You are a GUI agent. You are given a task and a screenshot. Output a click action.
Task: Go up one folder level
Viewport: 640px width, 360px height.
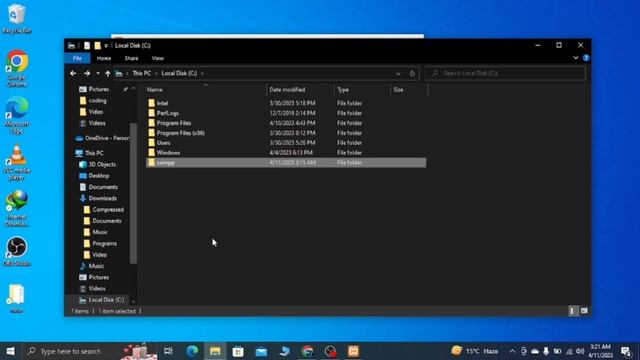[x=107, y=73]
